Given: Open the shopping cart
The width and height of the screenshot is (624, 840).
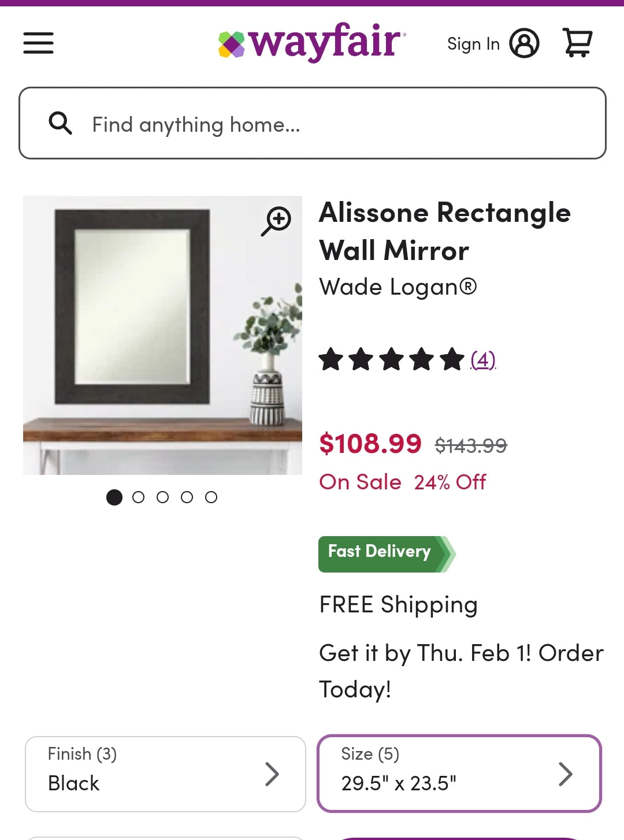Looking at the screenshot, I should [x=577, y=43].
